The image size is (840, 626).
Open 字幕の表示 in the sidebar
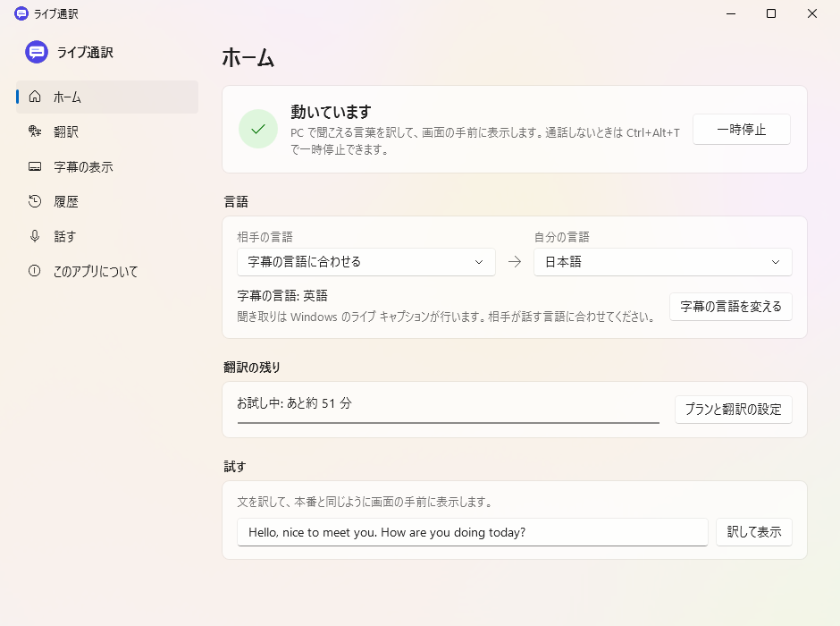coord(107,166)
